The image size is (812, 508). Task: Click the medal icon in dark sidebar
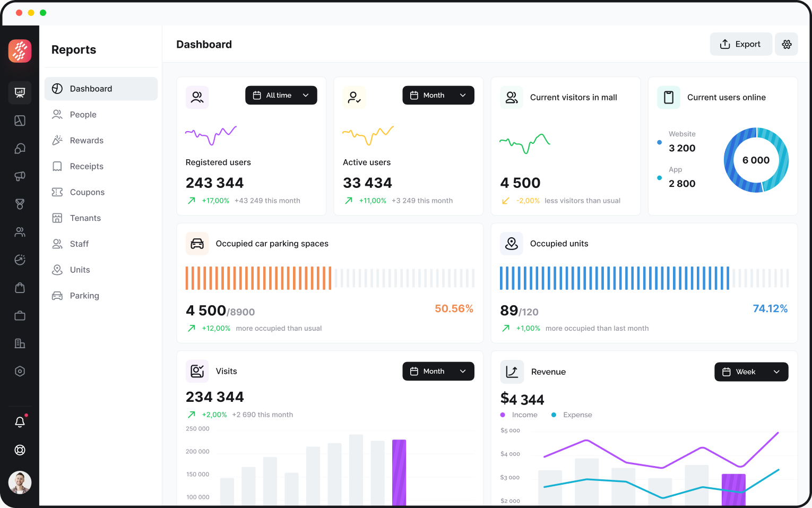(x=20, y=204)
